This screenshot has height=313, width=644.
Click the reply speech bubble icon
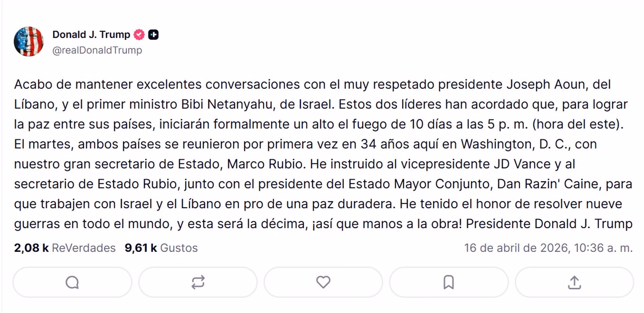pyautogui.click(x=72, y=282)
